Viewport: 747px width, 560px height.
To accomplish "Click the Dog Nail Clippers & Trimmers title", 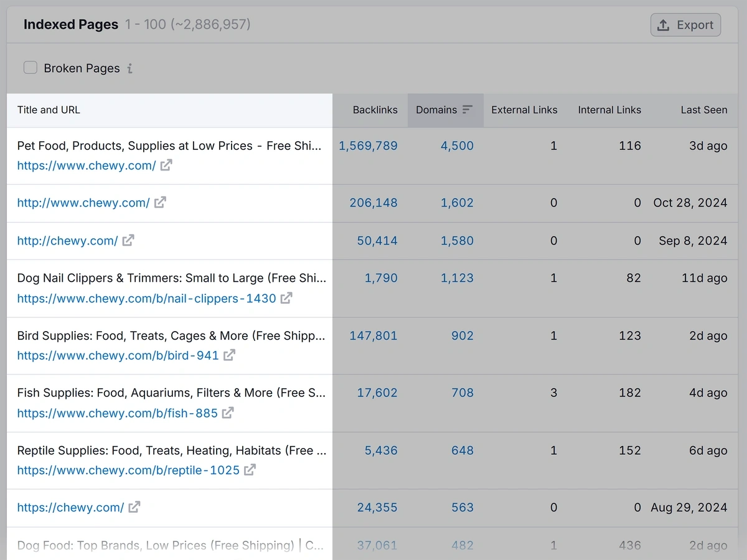I will pos(171,278).
